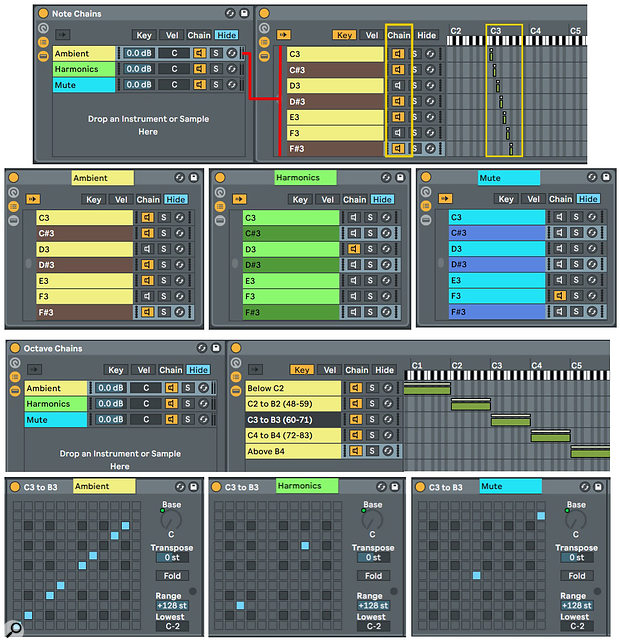The height and width of the screenshot is (644, 620).
Task: Click Range +128 st field in Harmonics device
Action: point(373,605)
